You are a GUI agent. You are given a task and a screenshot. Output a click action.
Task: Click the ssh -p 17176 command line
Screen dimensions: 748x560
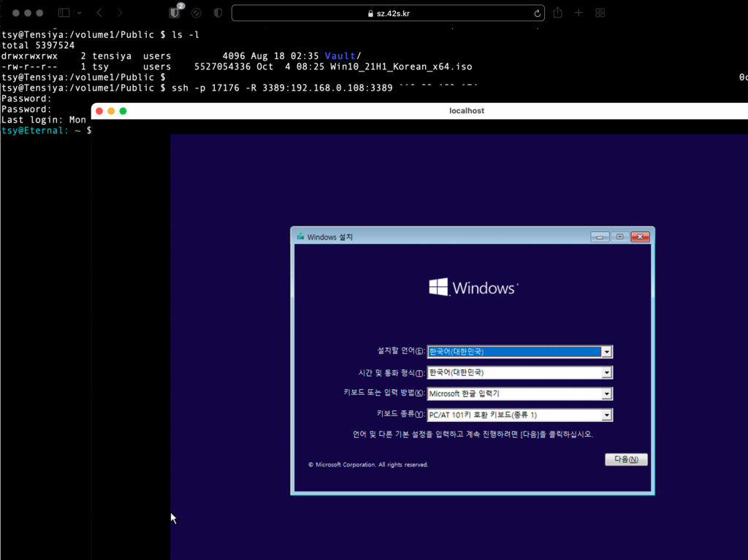coord(282,88)
